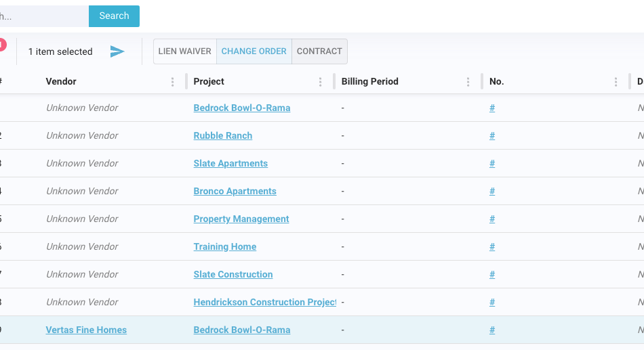Open No. column options menu

click(616, 82)
